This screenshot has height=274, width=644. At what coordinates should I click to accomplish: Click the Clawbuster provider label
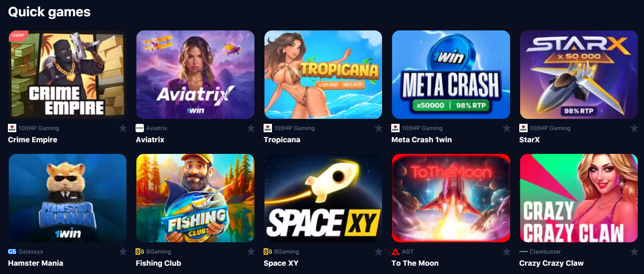point(545,251)
